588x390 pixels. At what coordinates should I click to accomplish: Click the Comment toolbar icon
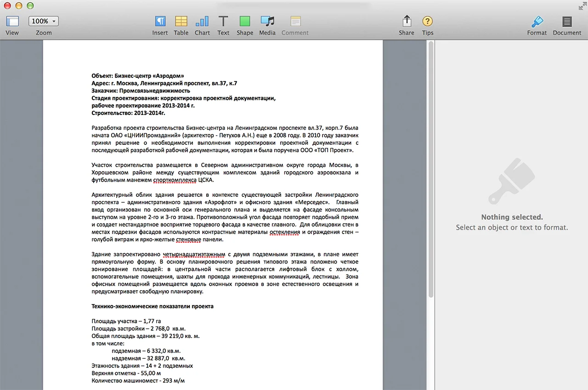(295, 21)
